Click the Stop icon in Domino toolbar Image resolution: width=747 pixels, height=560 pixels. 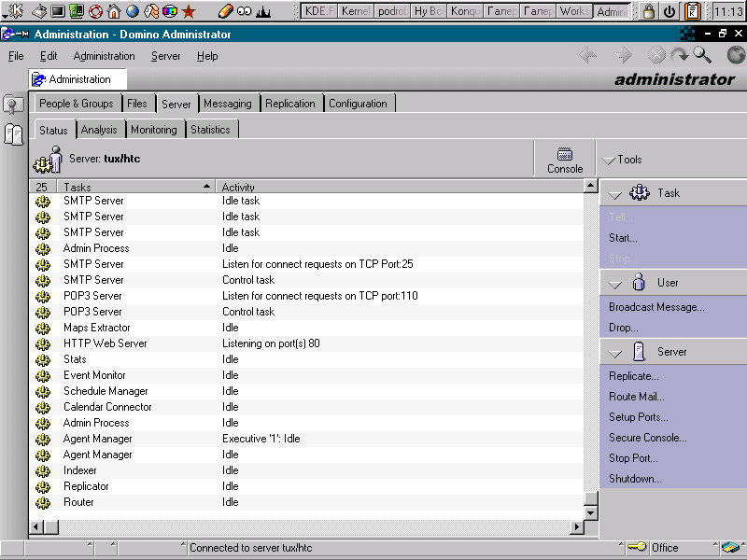click(x=656, y=55)
